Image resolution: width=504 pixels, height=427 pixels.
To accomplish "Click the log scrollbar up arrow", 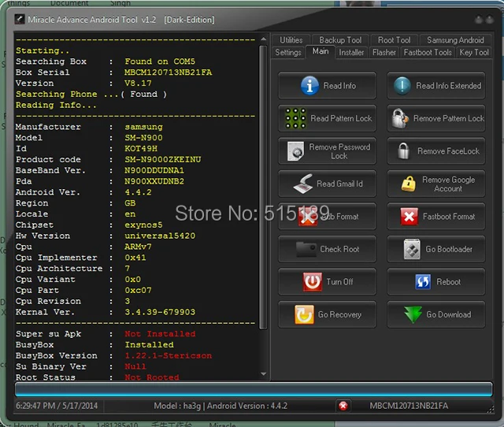I will click(263, 39).
